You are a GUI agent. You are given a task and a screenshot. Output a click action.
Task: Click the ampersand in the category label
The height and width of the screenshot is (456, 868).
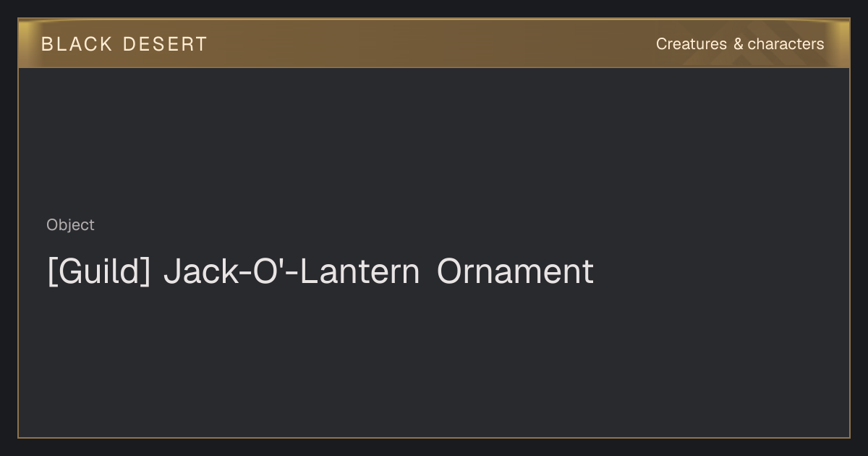pyautogui.click(x=738, y=44)
